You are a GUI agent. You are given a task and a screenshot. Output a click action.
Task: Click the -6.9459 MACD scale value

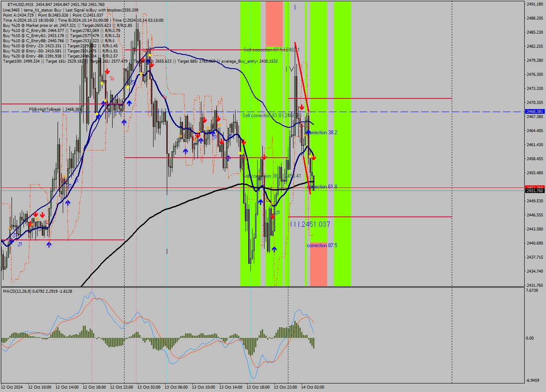coord(533,380)
